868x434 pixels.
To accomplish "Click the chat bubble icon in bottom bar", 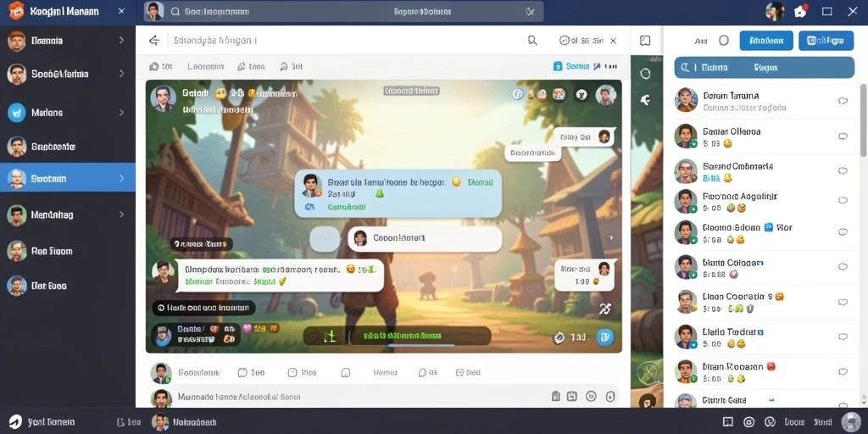I will click(770, 422).
